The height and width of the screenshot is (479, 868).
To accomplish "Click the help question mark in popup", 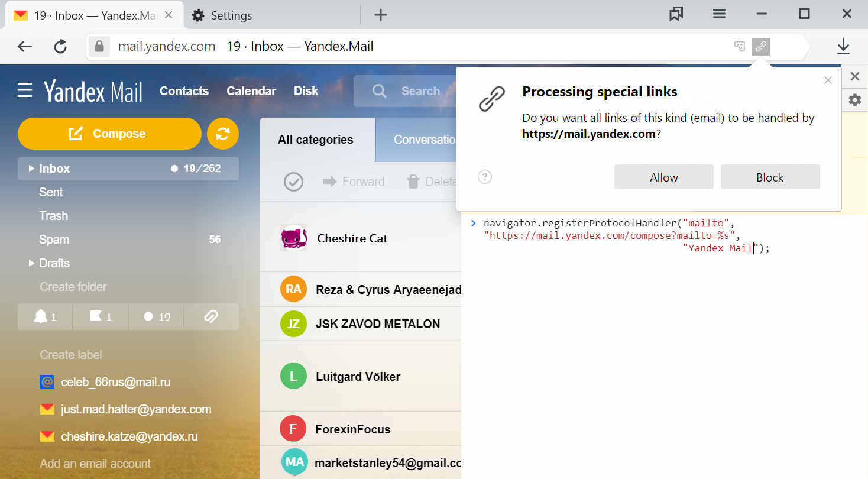I will click(485, 177).
